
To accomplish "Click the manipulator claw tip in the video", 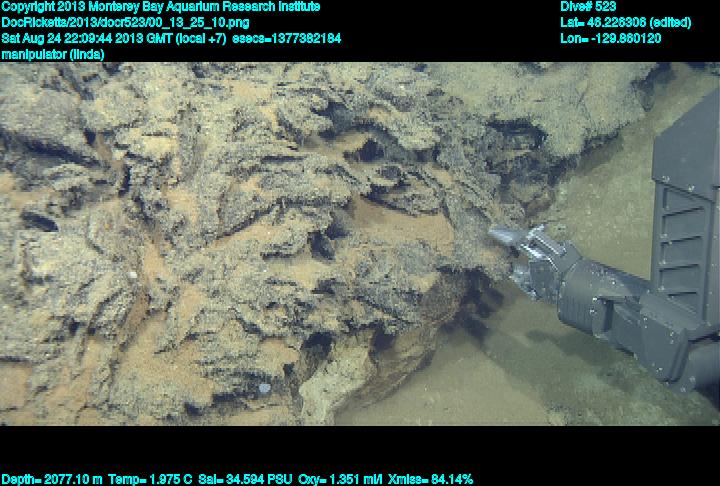I will (502, 237).
